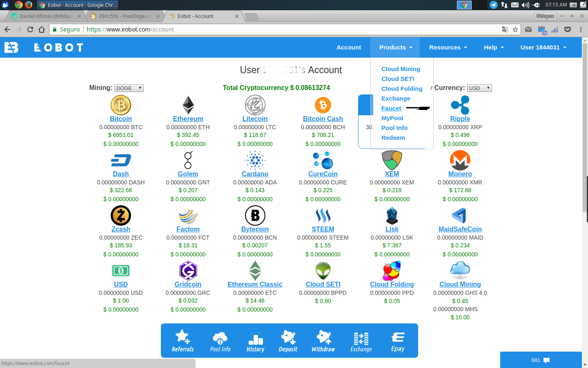Select Pool Info in Products menu
This screenshot has height=368, width=588.
click(x=394, y=128)
